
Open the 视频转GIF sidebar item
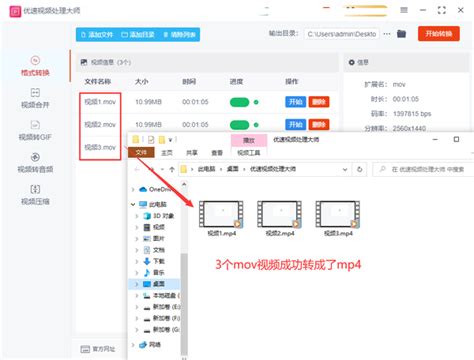(35, 131)
